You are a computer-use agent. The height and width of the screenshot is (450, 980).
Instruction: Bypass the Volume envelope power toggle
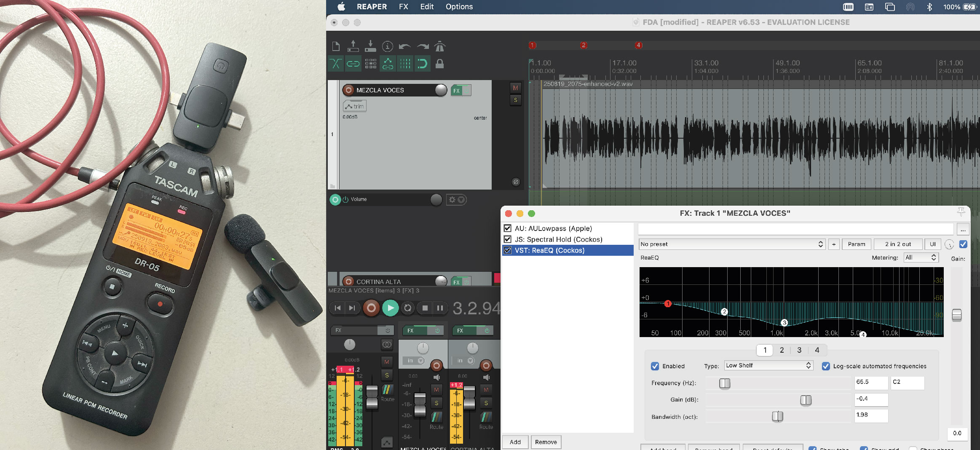(345, 199)
